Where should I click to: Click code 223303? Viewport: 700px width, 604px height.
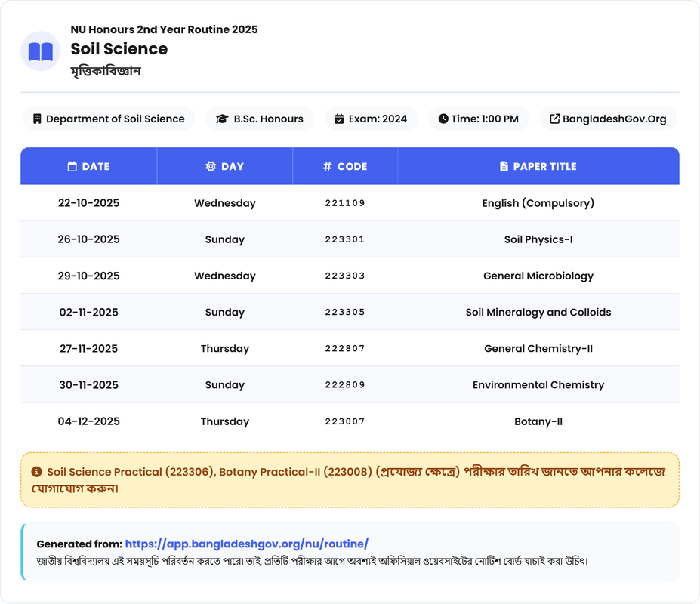click(345, 276)
